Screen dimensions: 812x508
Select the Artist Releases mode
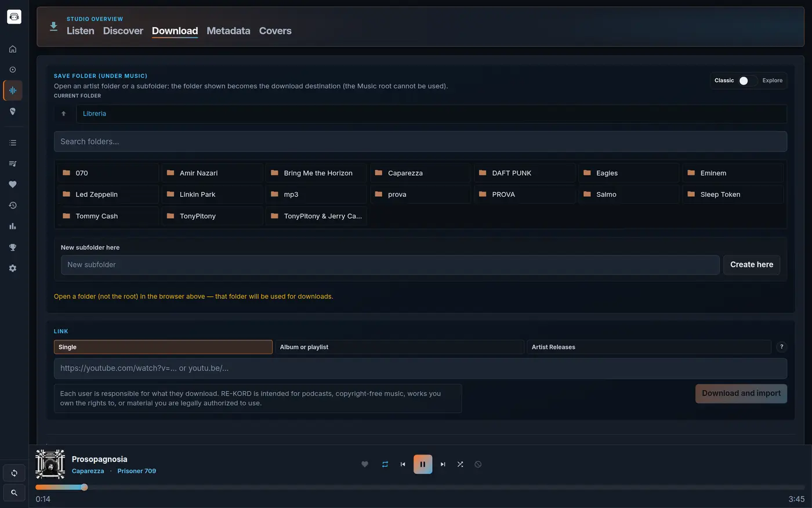point(650,347)
